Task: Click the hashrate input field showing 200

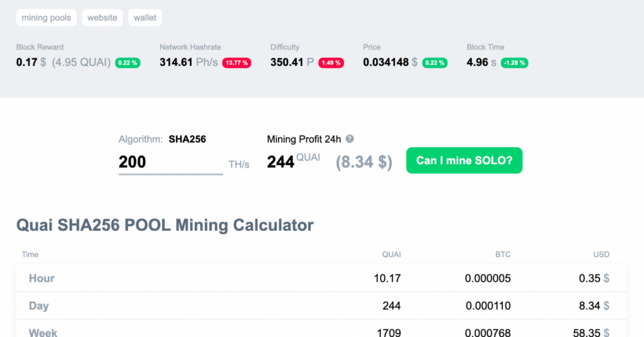Action: click(x=170, y=162)
